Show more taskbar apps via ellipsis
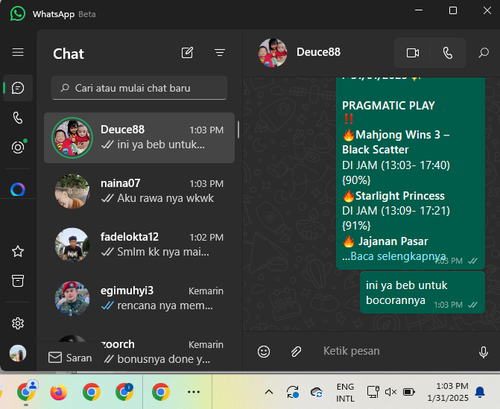 pos(194,392)
